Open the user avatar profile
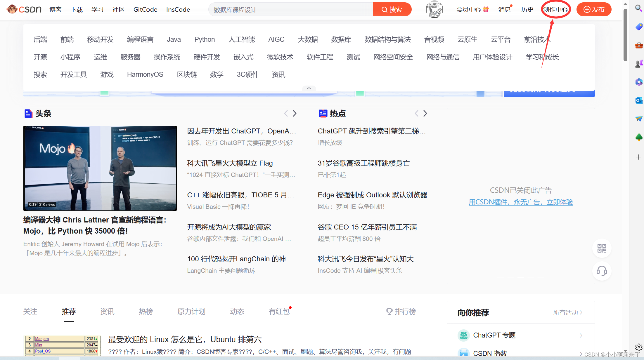 coord(434,9)
